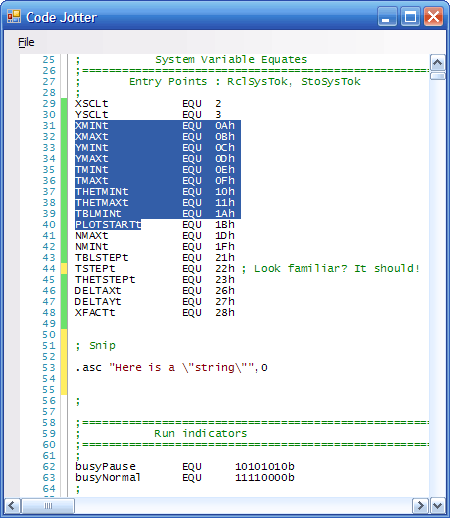Minimize the Code Jotter window
Image resolution: width=450 pixels, height=518 pixels.
click(x=387, y=16)
